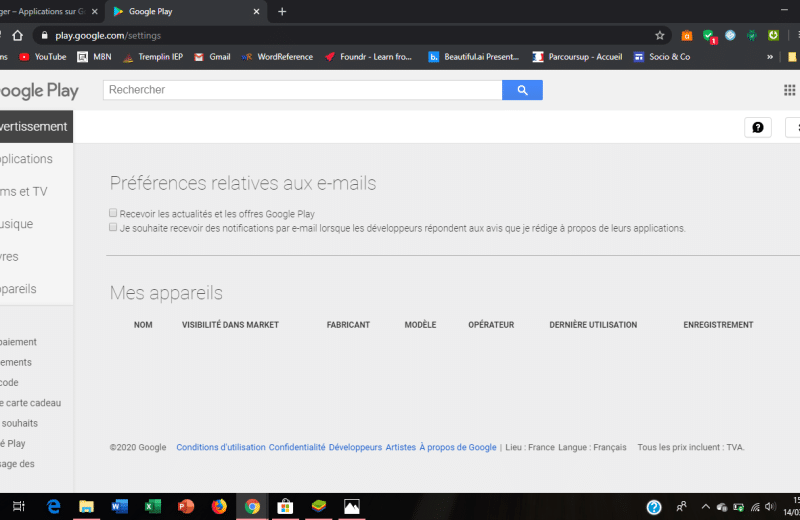Open gift card (carte cadeau) sidebar link

click(31, 403)
